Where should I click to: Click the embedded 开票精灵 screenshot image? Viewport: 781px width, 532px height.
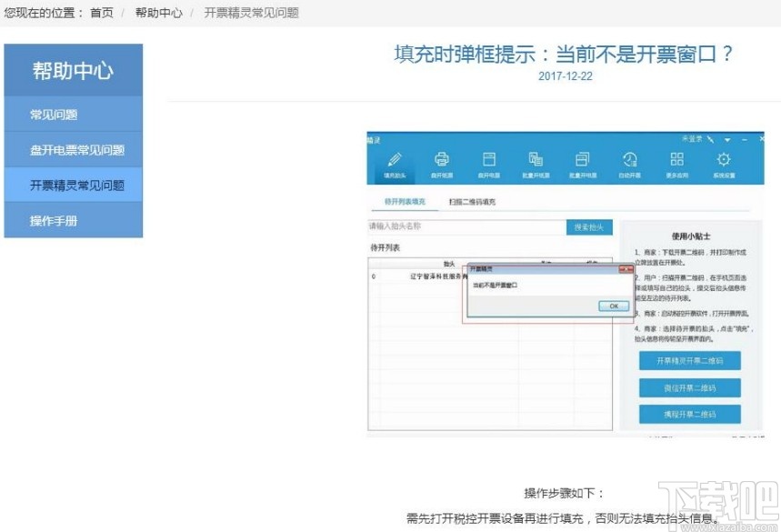tap(566, 285)
